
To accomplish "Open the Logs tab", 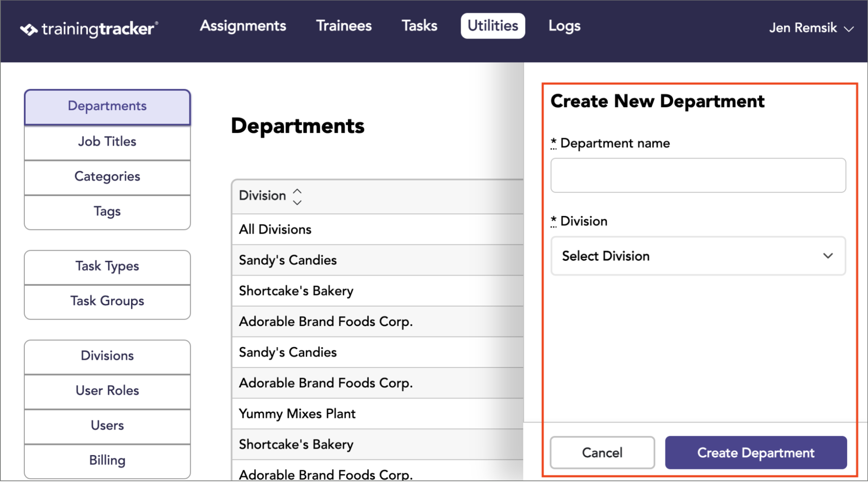I will [564, 26].
